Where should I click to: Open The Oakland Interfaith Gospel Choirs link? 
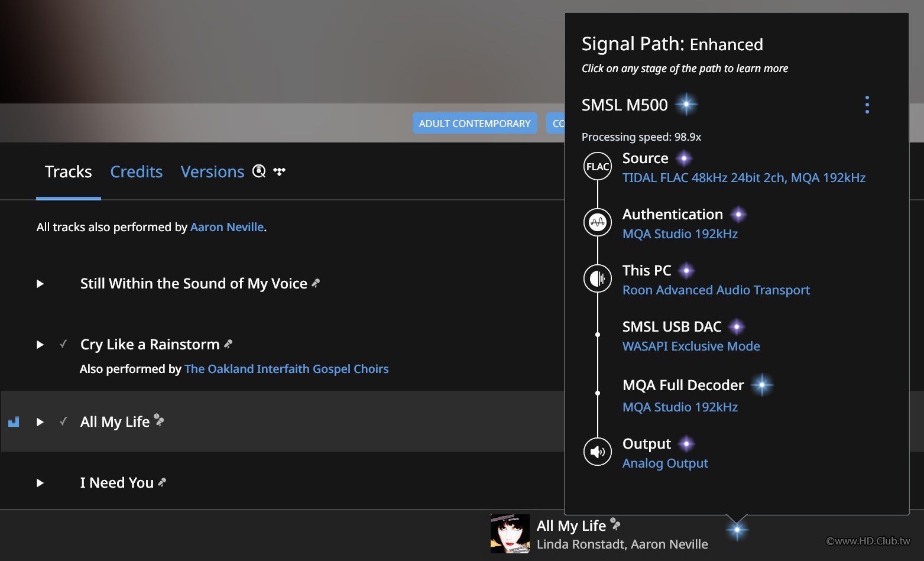tap(286, 369)
